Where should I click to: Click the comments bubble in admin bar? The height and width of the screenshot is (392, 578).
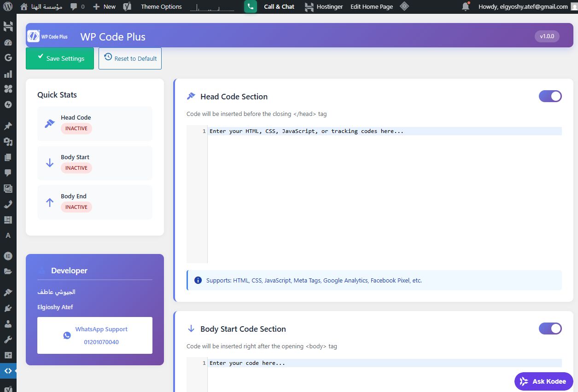pyautogui.click(x=77, y=6)
